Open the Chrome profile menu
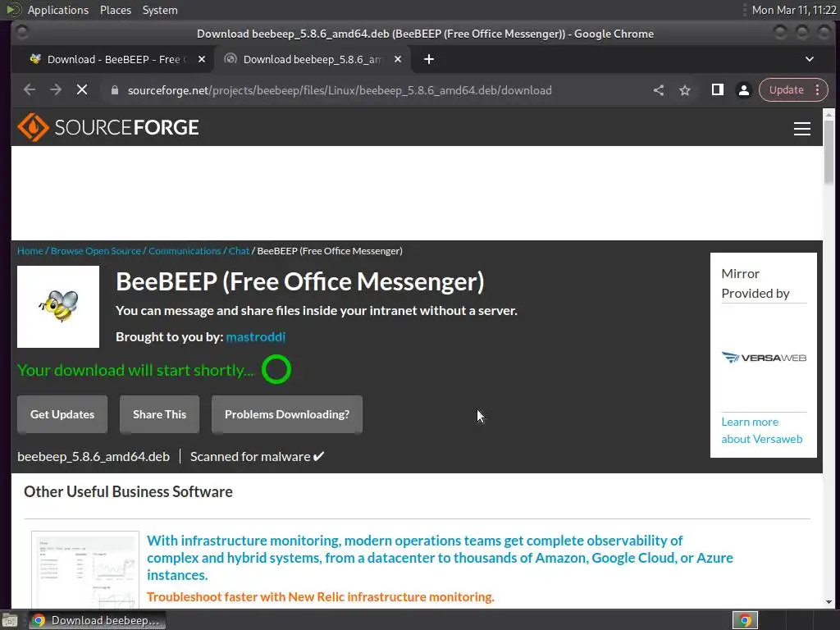The width and height of the screenshot is (840, 630). pyautogui.click(x=743, y=90)
